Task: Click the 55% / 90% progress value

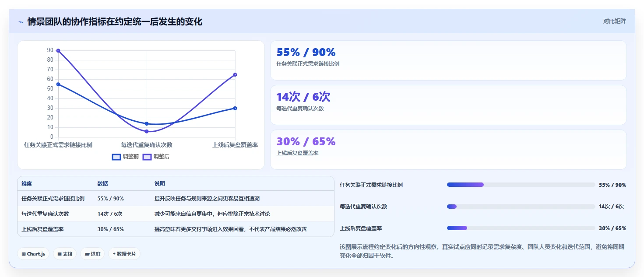Action: click(612, 185)
